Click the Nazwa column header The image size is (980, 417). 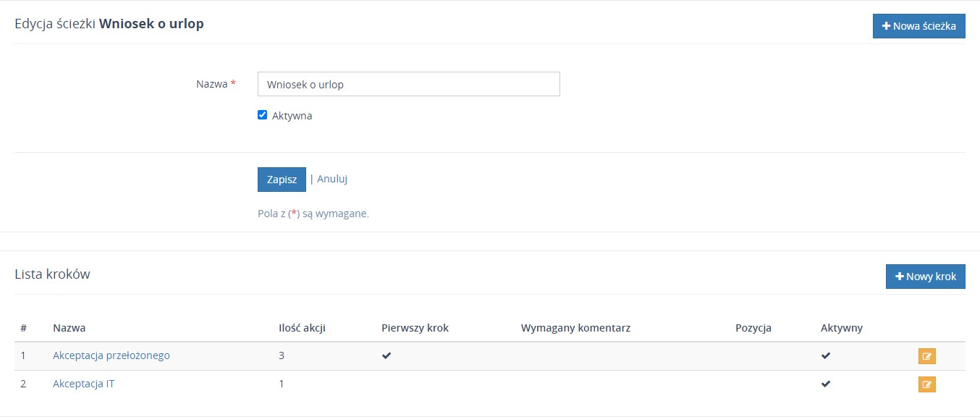pos(69,328)
